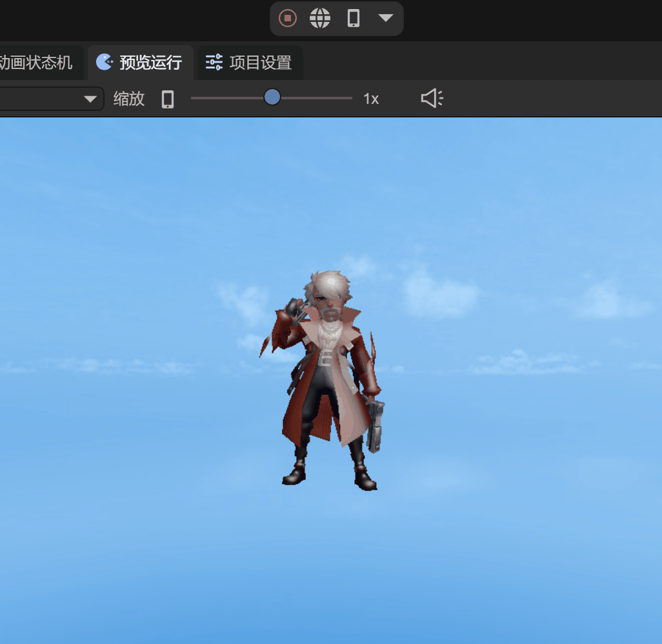The image size is (662, 644).
Task: Expand the run options dropdown arrow
Action: [x=386, y=18]
